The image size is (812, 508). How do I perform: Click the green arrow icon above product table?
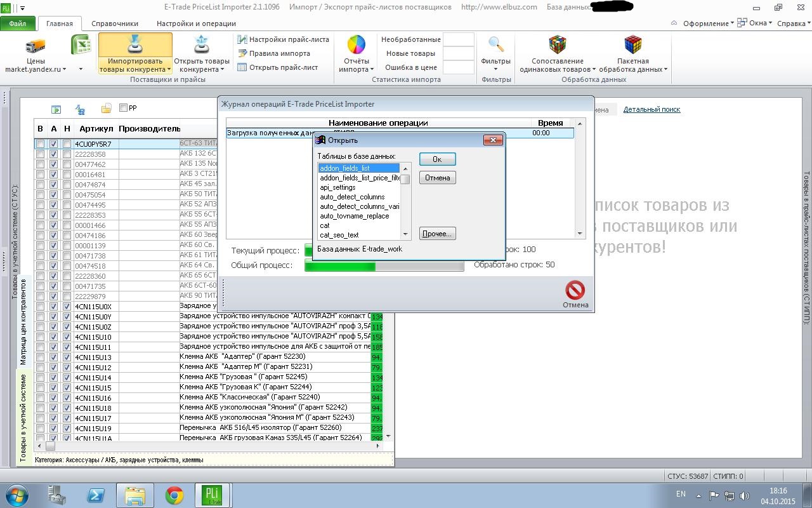click(x=56, y=110)
